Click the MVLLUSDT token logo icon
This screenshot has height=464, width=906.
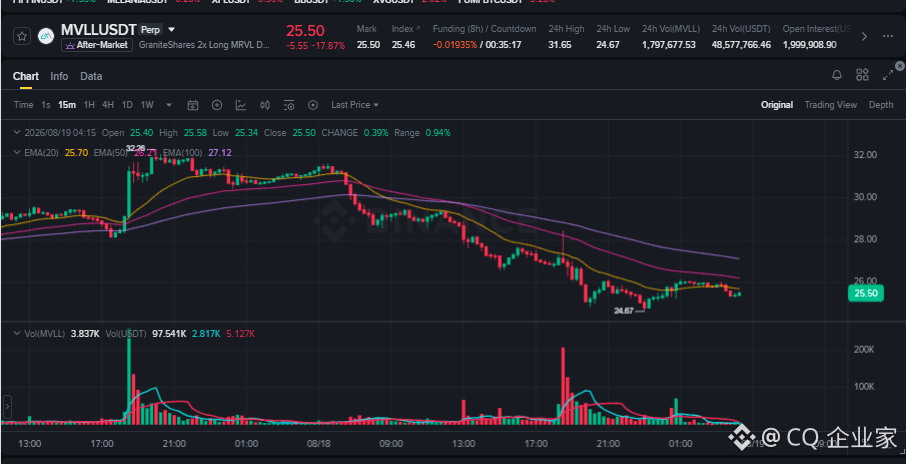tap(46, 36)
